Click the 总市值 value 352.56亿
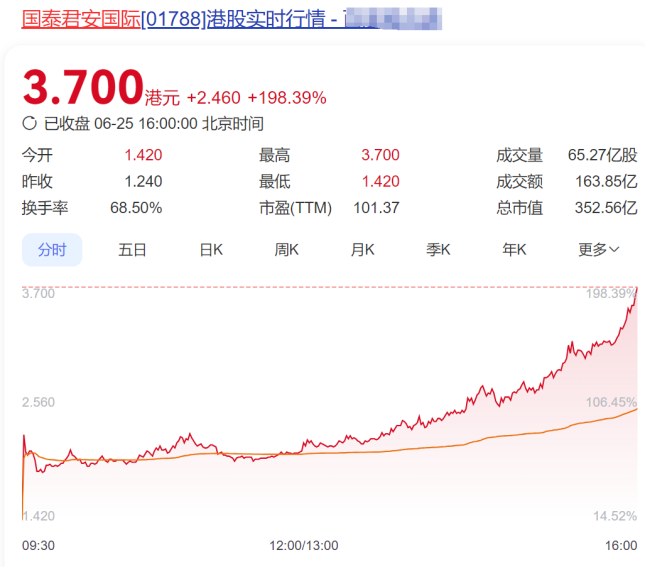The image size is (646, 567). (x=606, y=208)
